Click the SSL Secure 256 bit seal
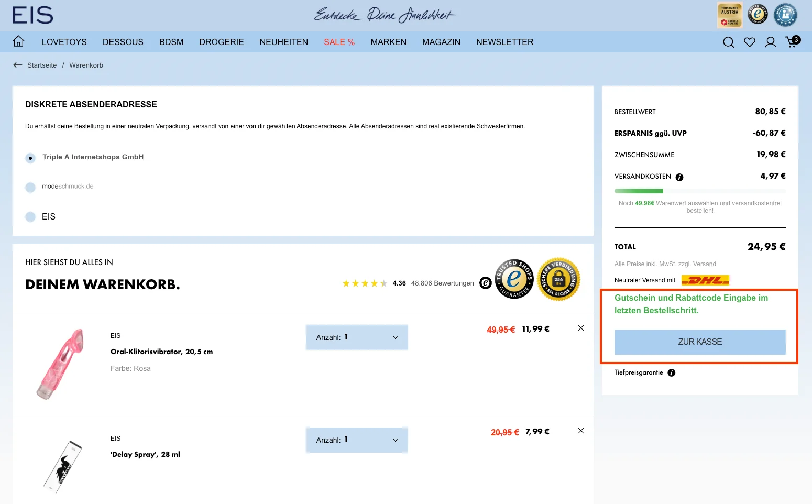This screenshot has height=504, width=812. click(559, 279)
